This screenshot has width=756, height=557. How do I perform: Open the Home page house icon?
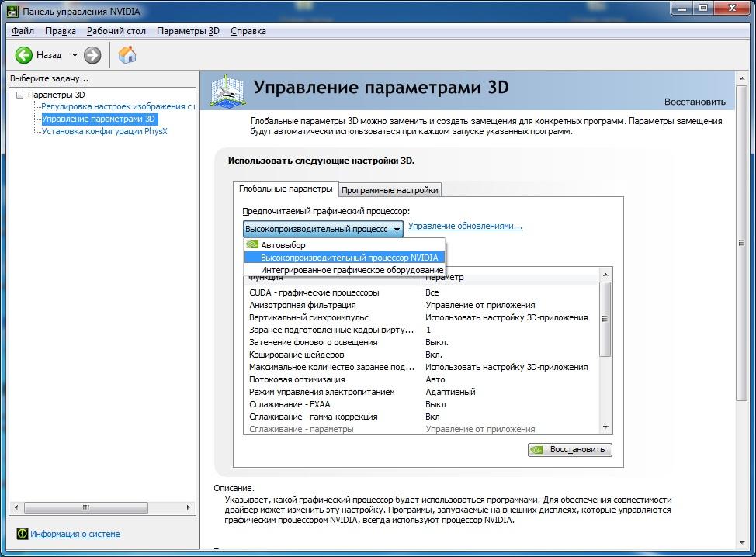pyautogui.click(x=127, y=54)
